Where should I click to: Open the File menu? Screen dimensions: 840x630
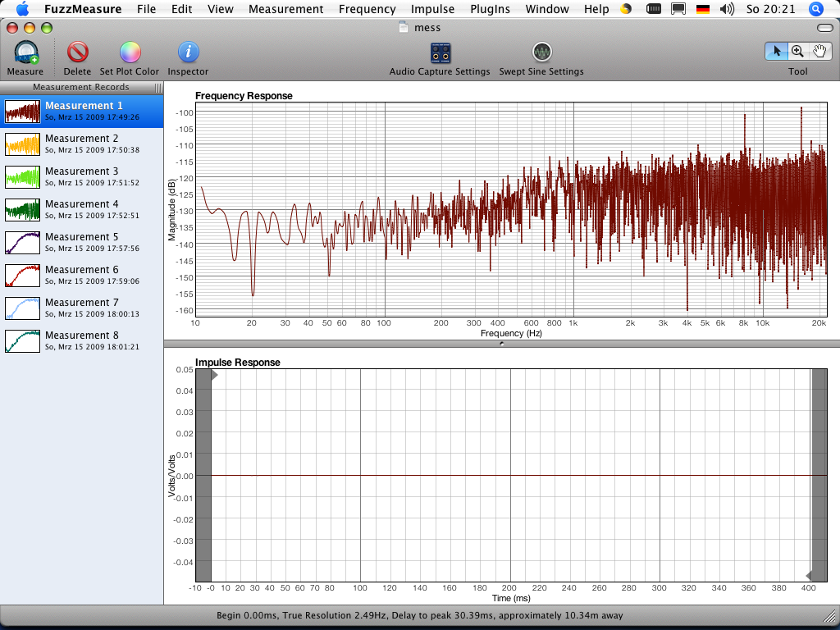(146, 9)
